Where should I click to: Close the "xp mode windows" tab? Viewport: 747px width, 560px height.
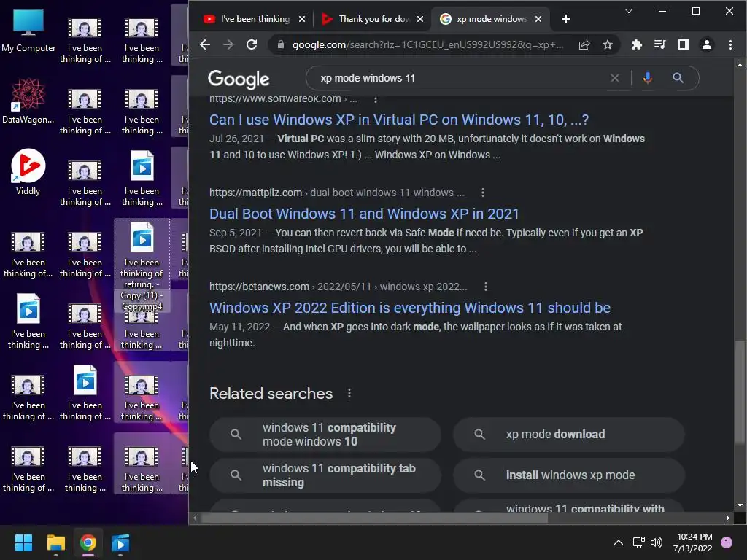point(538,19)
